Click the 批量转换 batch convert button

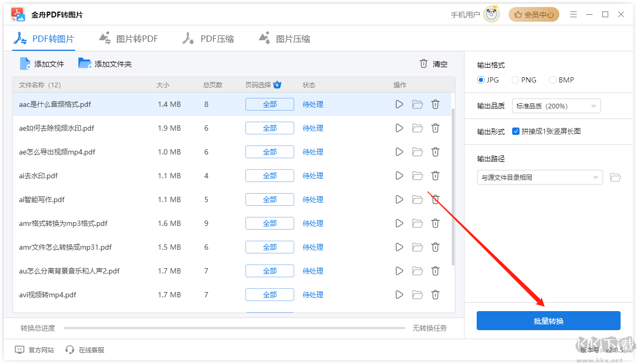[548, 320]
